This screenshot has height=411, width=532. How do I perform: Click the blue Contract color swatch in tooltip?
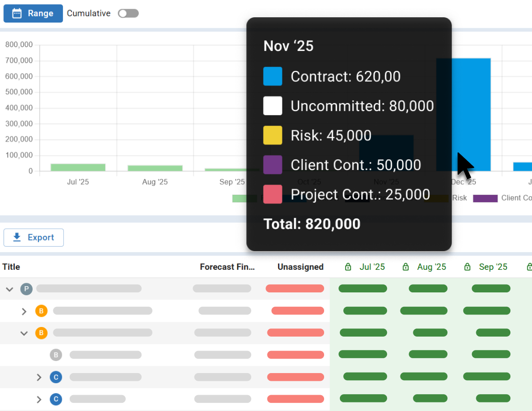point(272,76)
